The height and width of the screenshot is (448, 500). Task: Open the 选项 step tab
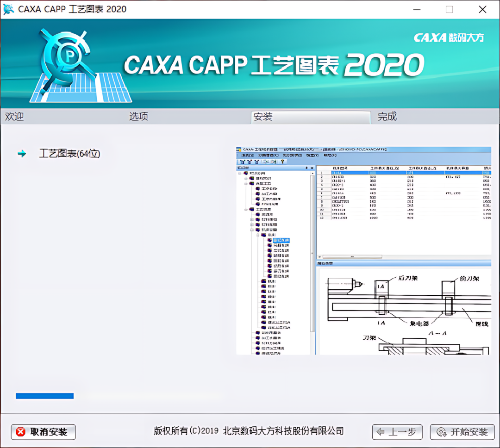pyautogui.click(x=139, y=116)
